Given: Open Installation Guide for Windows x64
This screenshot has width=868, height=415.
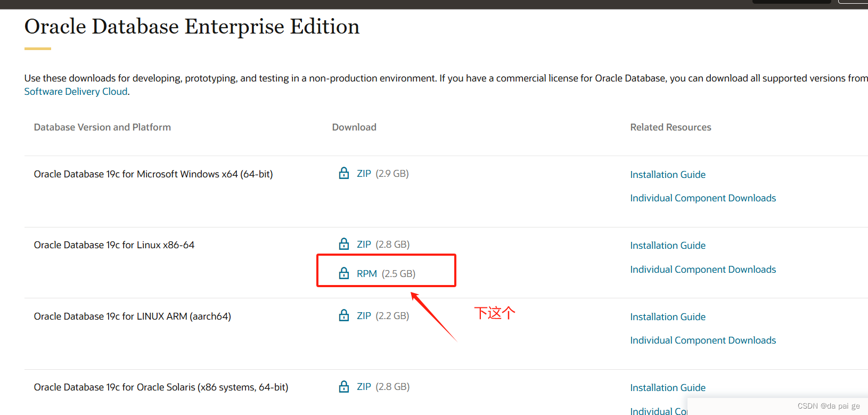Looking at the screenshot, I should (x=668, y=175).
